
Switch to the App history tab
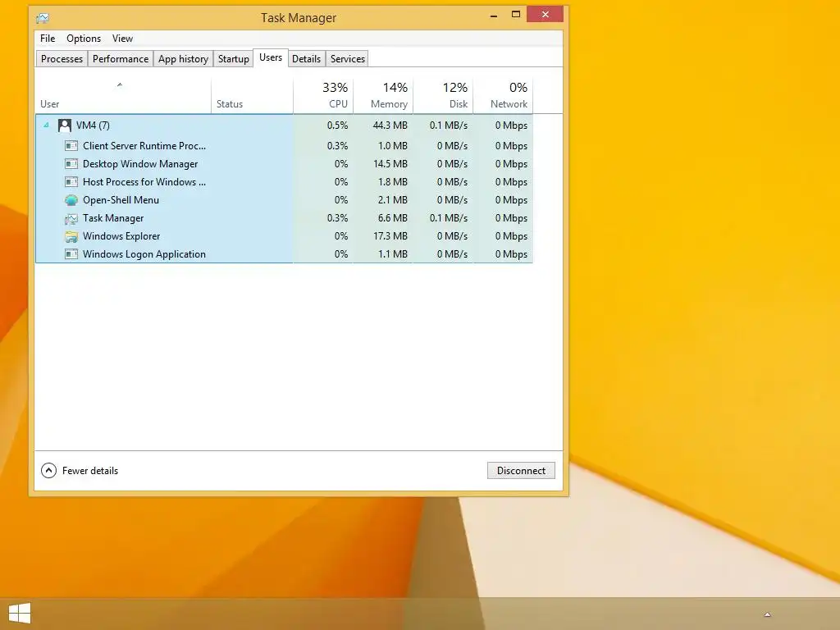tap(183, 59)
